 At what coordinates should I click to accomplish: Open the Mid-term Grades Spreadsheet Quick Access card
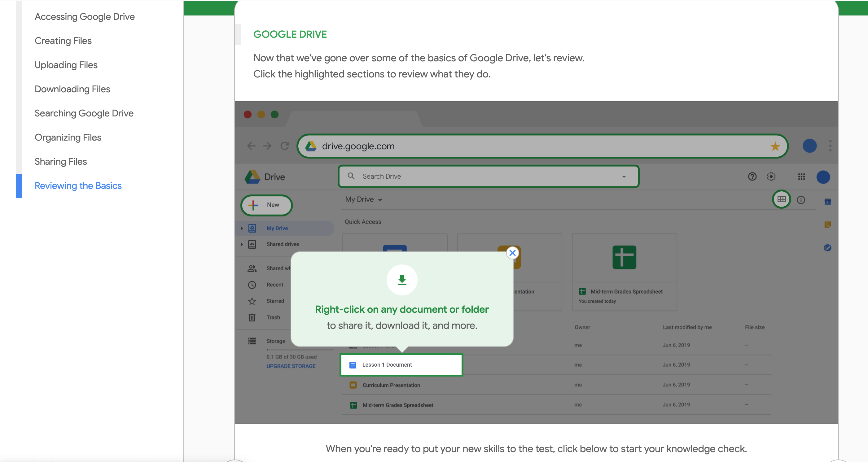tap(624, 272)
